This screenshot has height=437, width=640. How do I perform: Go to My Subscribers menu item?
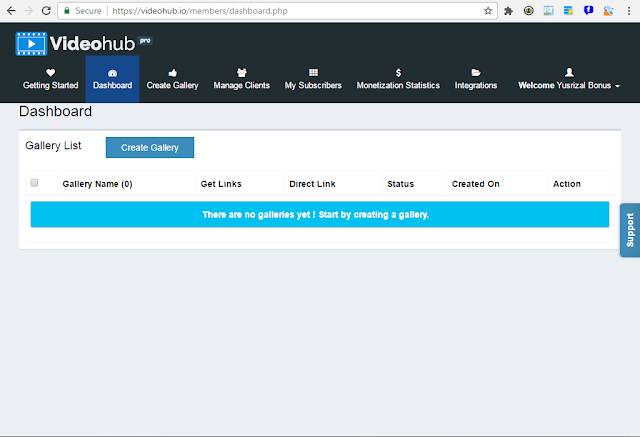(313, 79)
